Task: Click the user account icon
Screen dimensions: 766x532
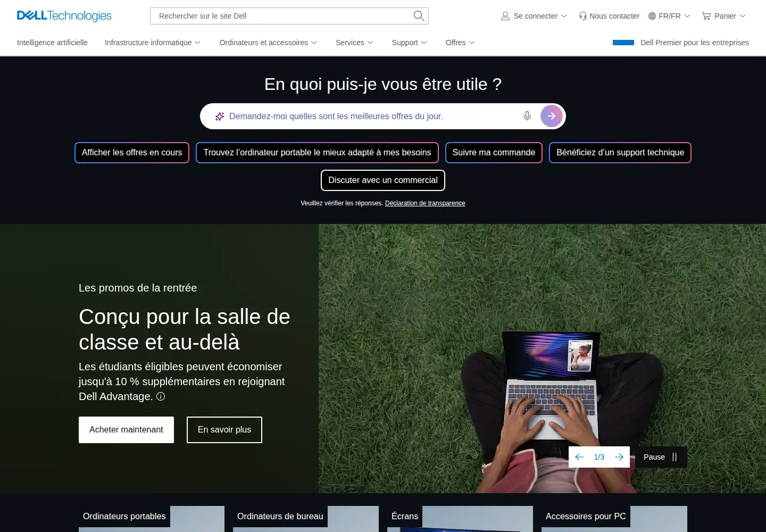Action: click(505, 16)
